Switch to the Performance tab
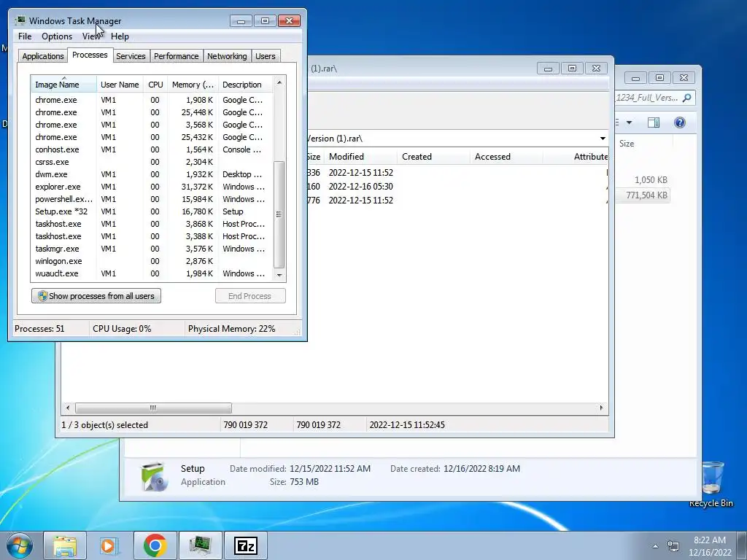Screen dimensions: 747x560 [176, 56]
